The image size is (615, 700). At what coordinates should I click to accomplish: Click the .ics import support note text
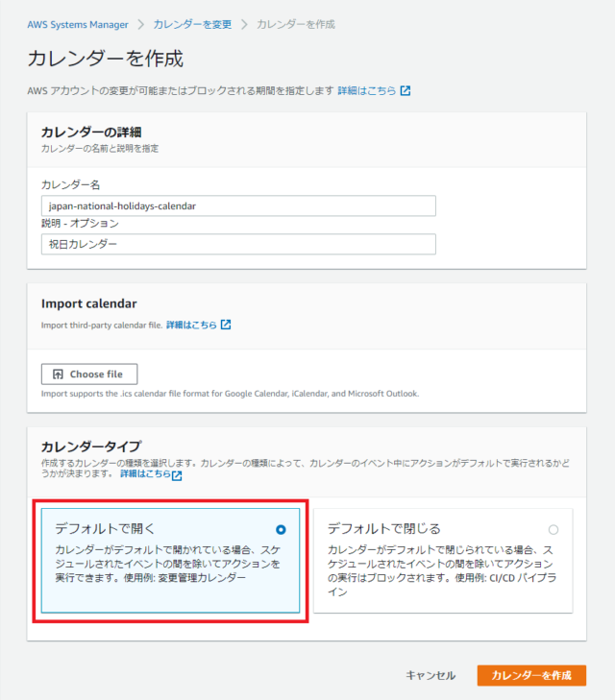(230, 394)
